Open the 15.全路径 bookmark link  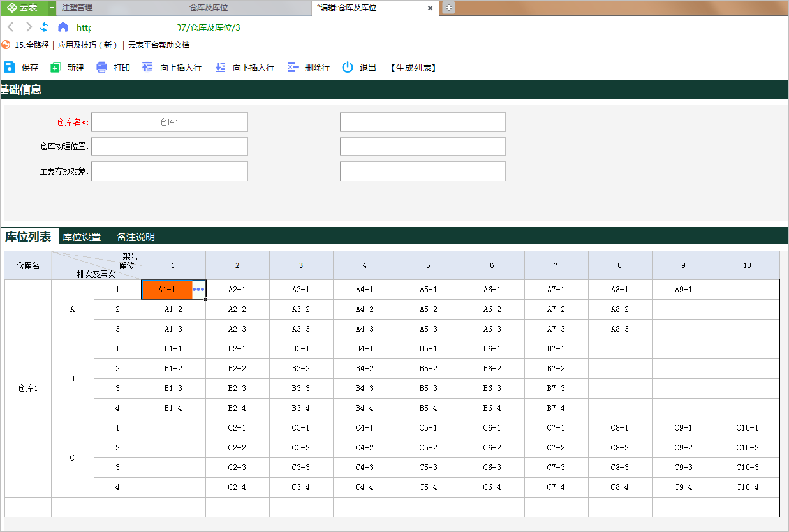pyautogui.click(x=32, y=45)
